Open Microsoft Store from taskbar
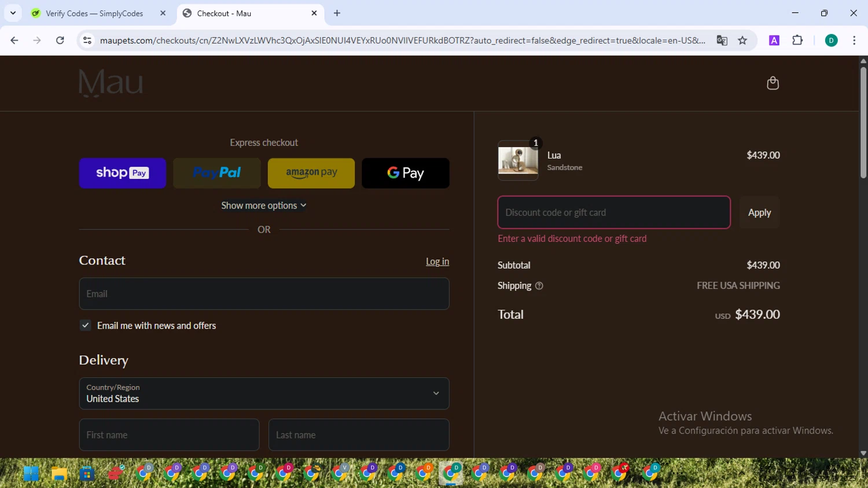 point(87,474)
